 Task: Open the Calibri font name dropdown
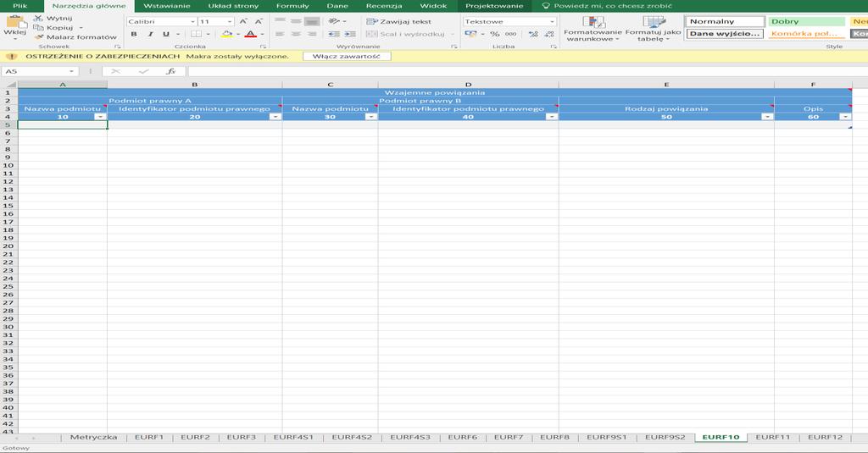(x=192, y=21)
